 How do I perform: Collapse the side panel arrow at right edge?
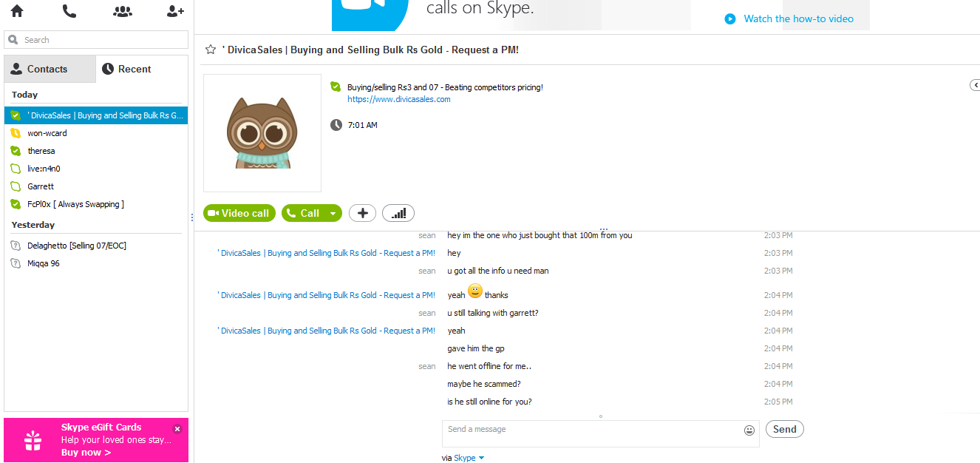[975, 86]
